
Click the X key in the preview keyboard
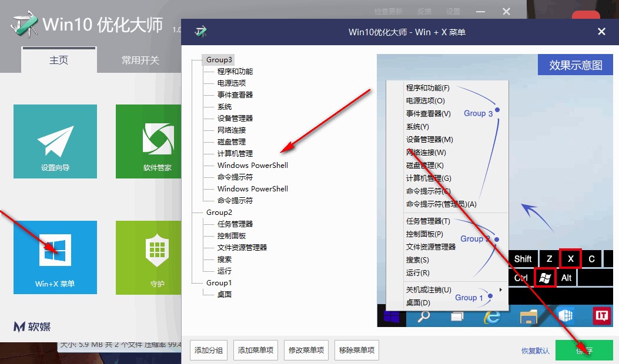tap(570, 259)
